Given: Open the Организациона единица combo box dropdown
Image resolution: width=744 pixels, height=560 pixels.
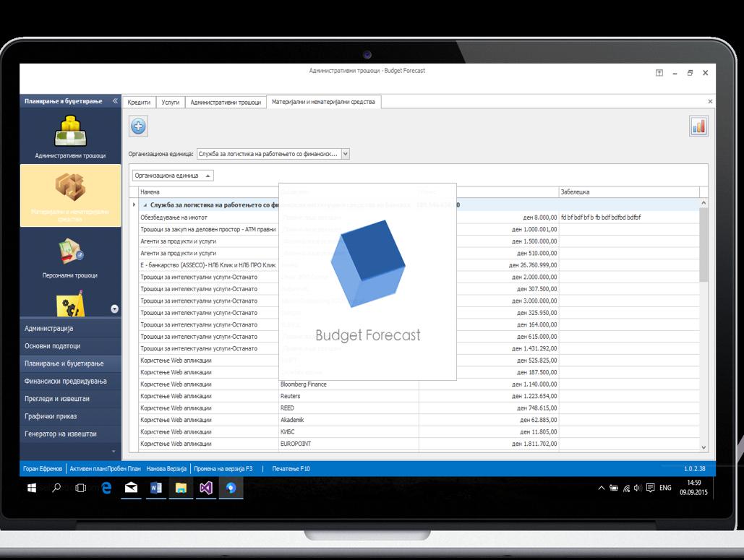Looking at the screenshot, I should pyautogui.click(x=346, y=154).
